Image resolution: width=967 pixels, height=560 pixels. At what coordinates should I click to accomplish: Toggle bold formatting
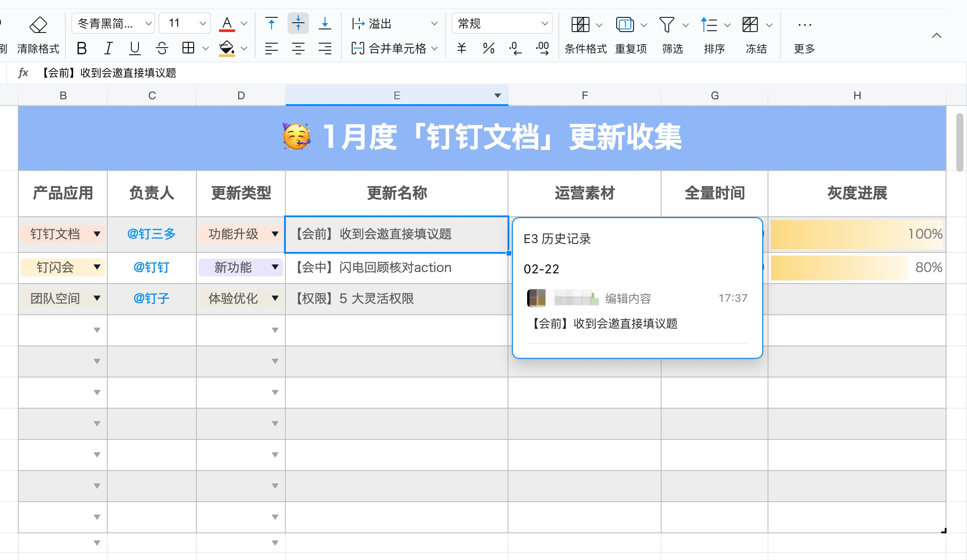point(81,49)
